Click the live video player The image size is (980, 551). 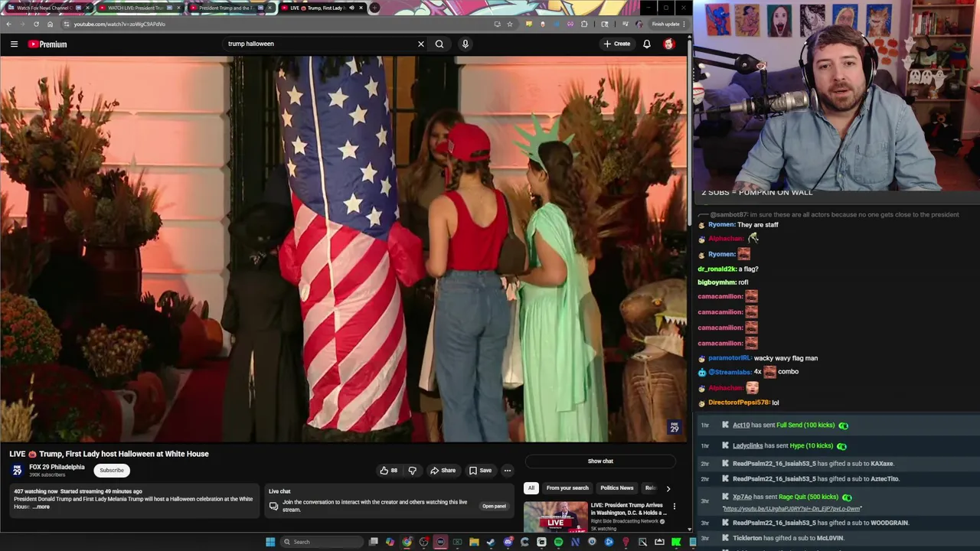(x=343, y=249)
